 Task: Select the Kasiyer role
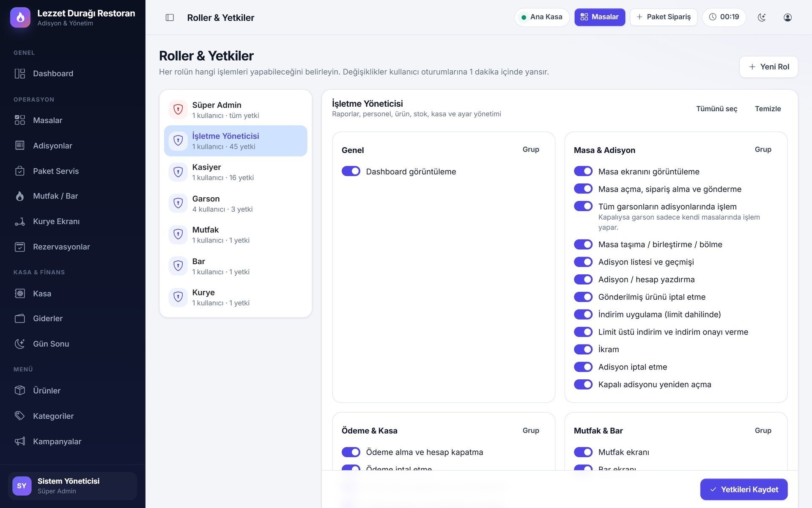(236, 172)
